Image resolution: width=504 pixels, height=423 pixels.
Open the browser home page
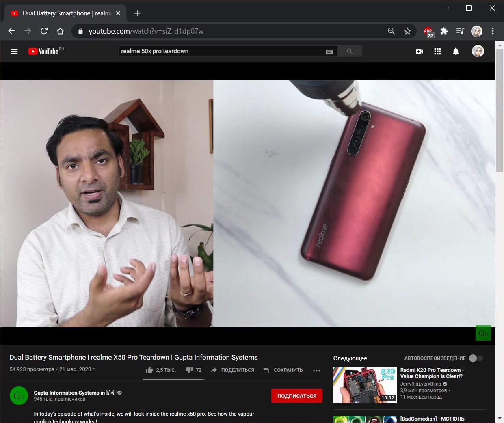click(60, 31)
